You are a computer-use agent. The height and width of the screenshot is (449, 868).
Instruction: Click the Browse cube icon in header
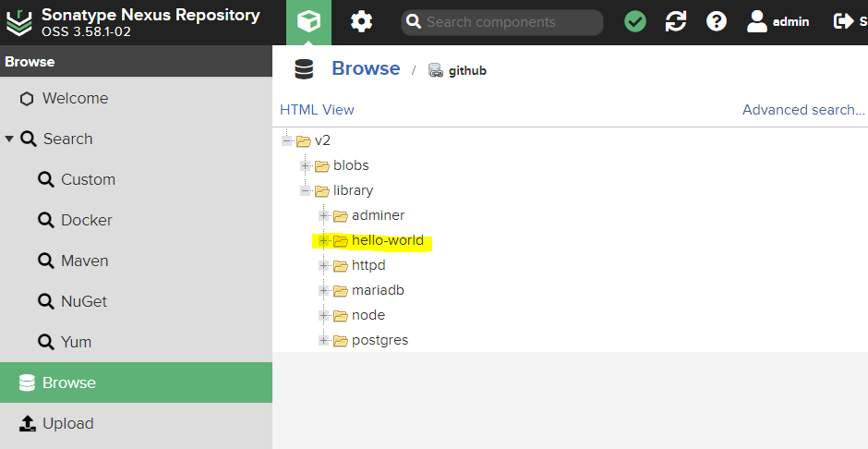coord(308,21)
